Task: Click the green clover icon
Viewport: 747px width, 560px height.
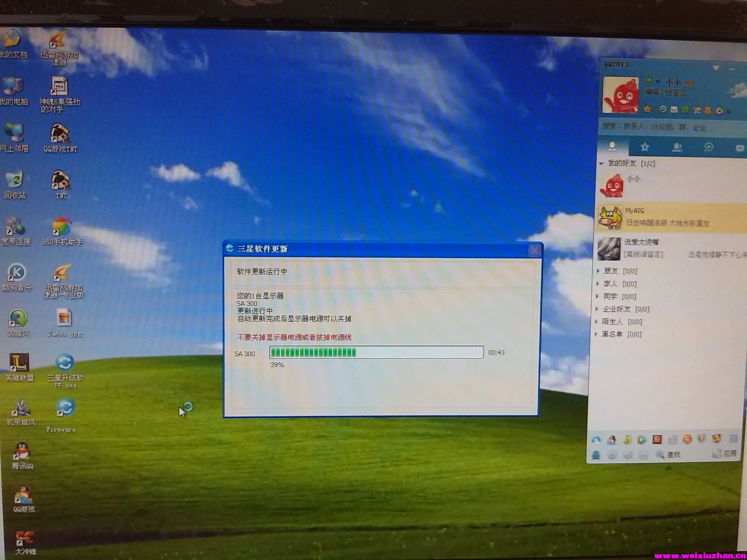Action: [x=685, y=109]
